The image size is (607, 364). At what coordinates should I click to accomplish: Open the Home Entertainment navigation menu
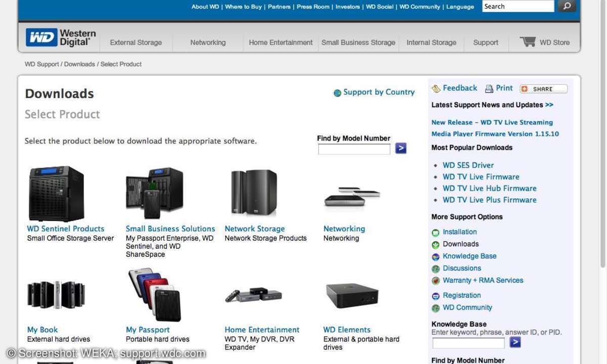[281, 42]
